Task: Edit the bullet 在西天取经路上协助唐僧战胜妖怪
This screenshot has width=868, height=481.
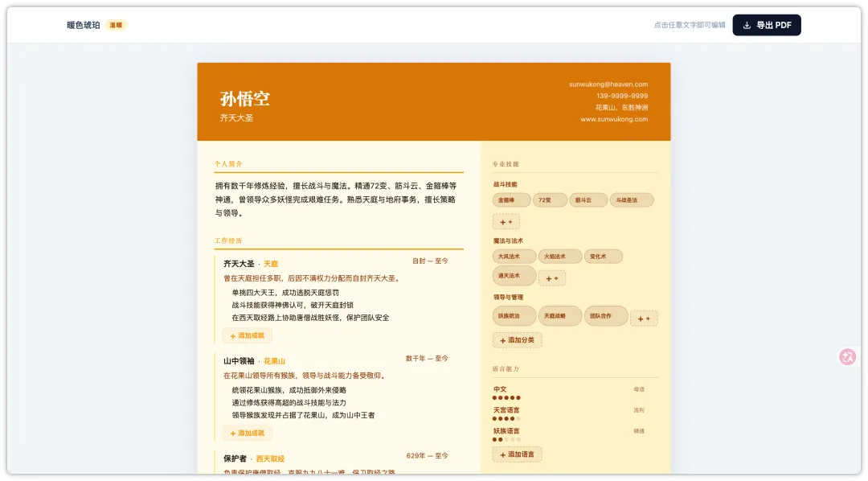Action: [x=310, y=318]
